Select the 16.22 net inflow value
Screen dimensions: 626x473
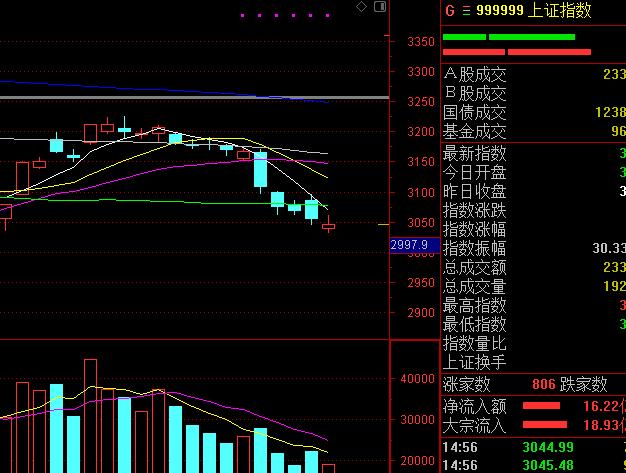tap(602, 406)
